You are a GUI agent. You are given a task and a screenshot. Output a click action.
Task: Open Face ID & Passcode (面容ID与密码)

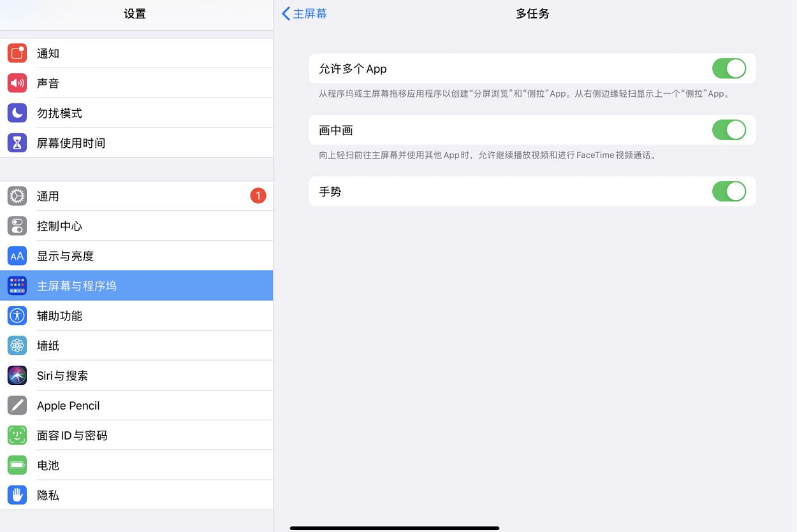[73, 435]
